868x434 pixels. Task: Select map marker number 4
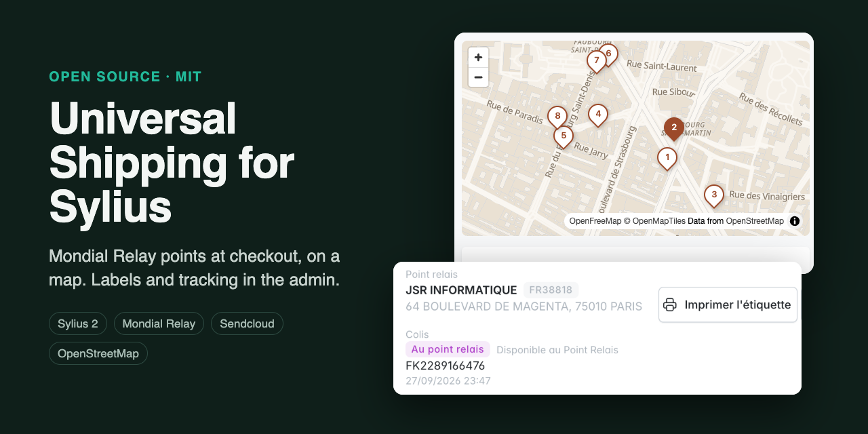pyautogui.click(x=597, y=115)
